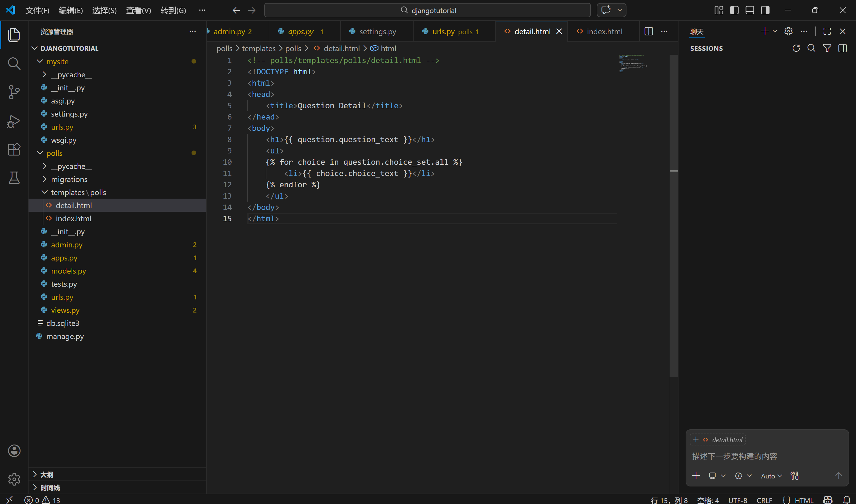Image resolution: width=856 pixels, height=504 pixels.
Task: Open chat settings gear icon
Action: [x=788, y=32]
